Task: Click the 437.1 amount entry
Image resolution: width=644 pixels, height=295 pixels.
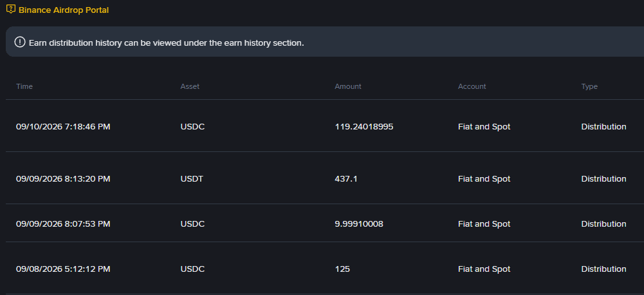Action: (x=346, y=179)
